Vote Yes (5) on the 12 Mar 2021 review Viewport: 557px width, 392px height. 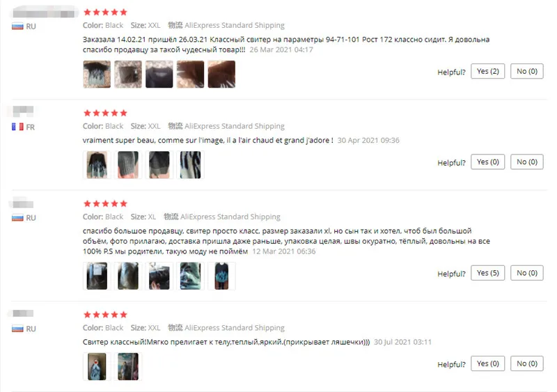[x=487, y=273]
